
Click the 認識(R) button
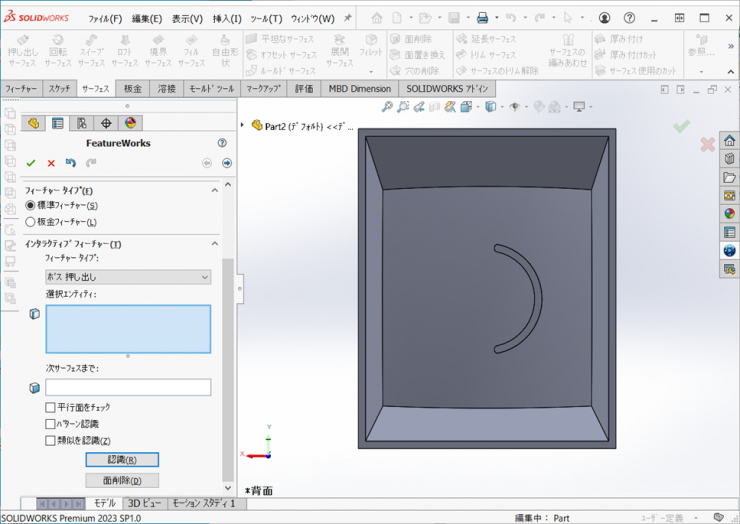coord(122,460)
